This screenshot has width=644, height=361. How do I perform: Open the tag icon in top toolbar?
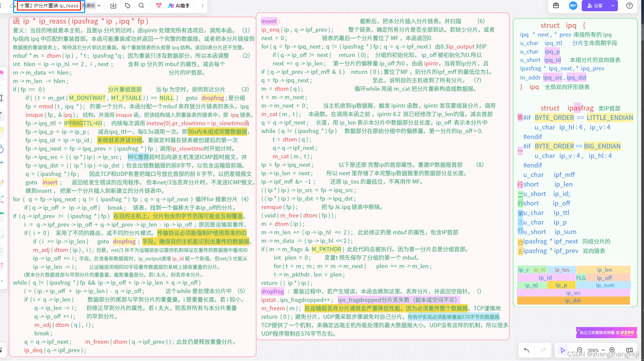point(127,6)
